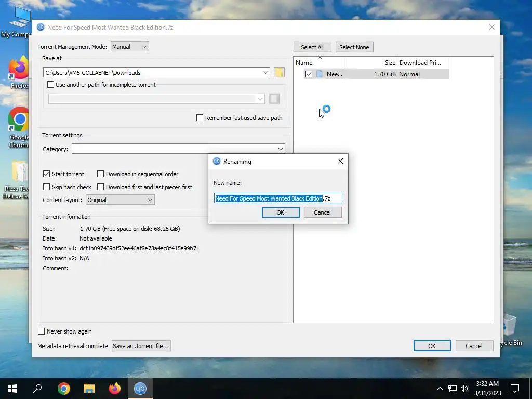Sort file list by Size column
532x399 pixels.
click(371, 62)
